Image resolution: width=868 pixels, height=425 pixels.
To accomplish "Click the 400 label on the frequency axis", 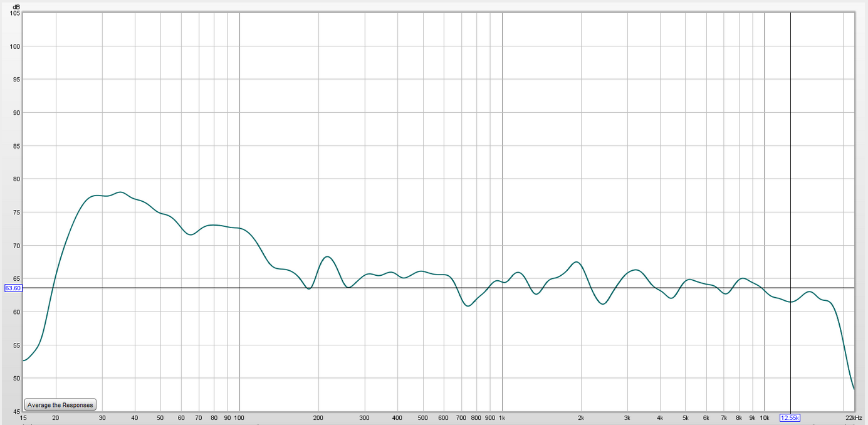I will point(397,417).
